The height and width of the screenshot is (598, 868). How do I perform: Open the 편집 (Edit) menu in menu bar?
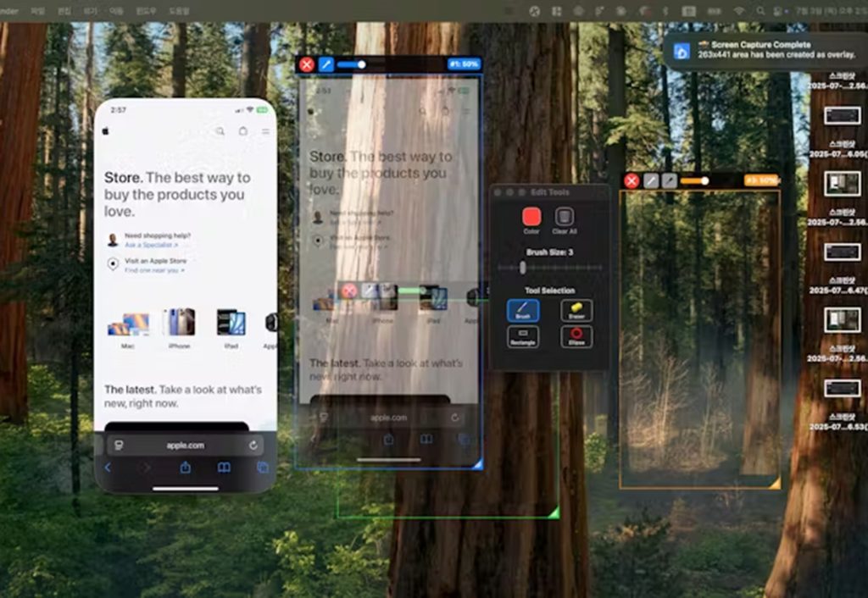pos(64,11)
